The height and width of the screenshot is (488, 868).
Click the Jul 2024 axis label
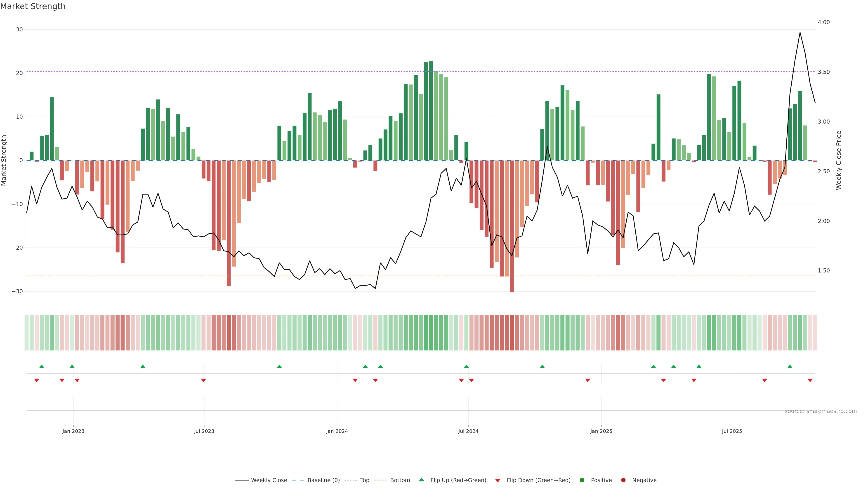468,431
